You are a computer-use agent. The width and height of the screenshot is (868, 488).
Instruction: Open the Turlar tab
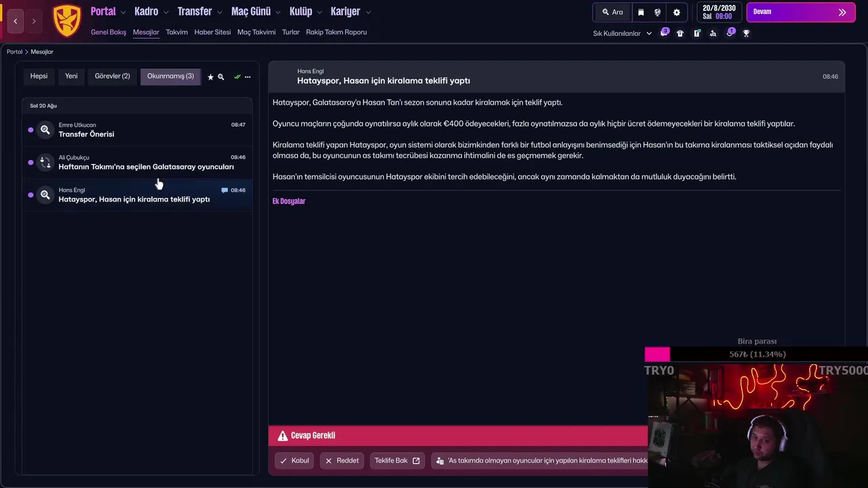pyautogui.click(x=291, y=32)
